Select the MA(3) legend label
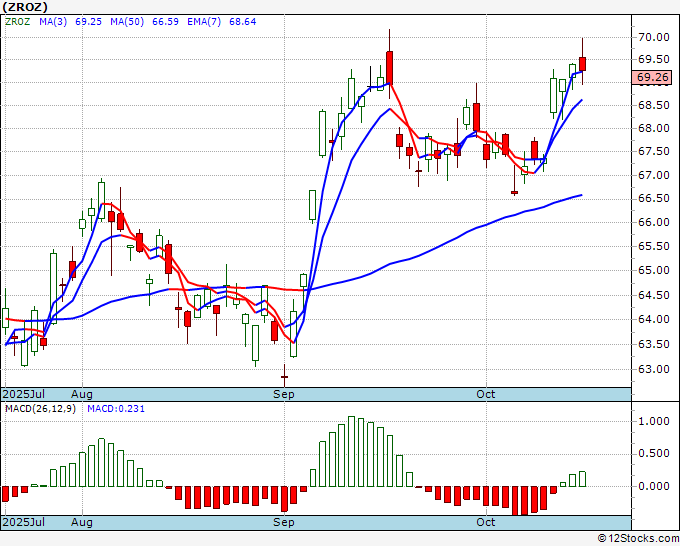 (53, 22)
